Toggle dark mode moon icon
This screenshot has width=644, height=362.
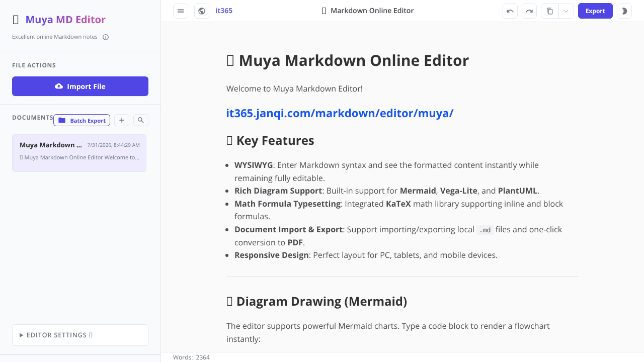tap(624, 11)
